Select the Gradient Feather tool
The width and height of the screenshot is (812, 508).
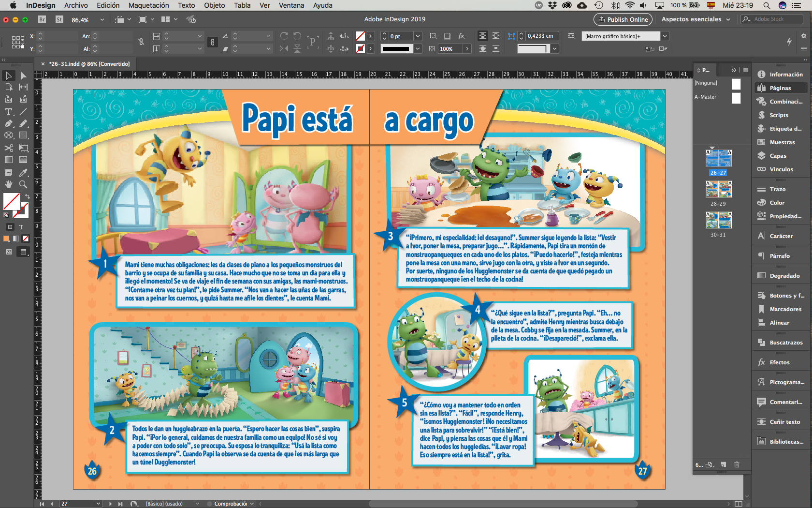click(x=23, y=160)
